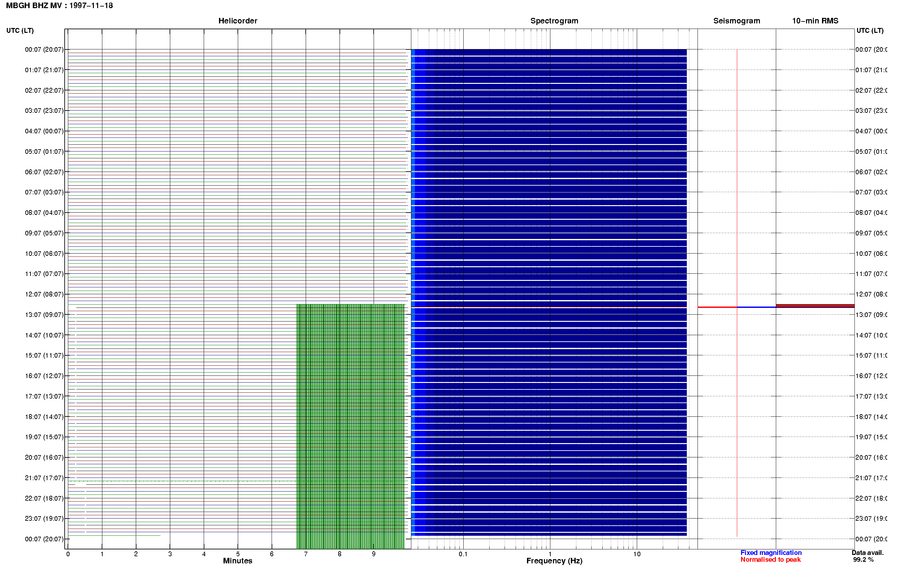Click the red line in the Seismogram panel

717,307
